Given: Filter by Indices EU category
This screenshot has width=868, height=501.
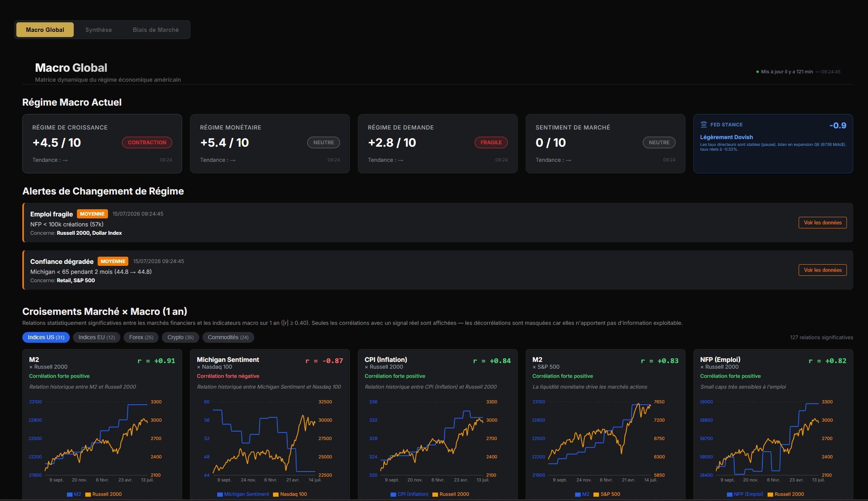Looking at the screenshot, I should pyautogui.click(x=96, y=338).
